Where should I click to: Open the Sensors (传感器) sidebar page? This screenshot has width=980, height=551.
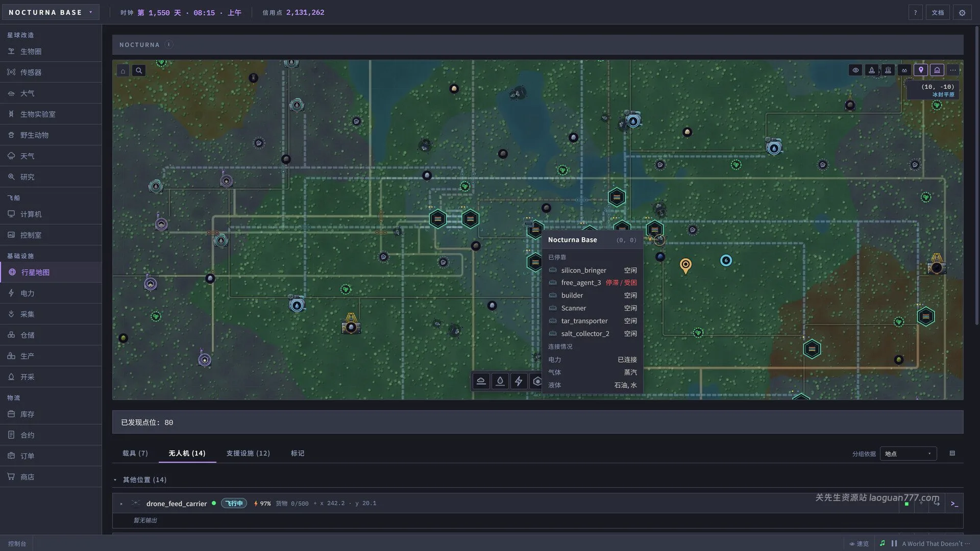pyautogui.click(x=51, y=72)
